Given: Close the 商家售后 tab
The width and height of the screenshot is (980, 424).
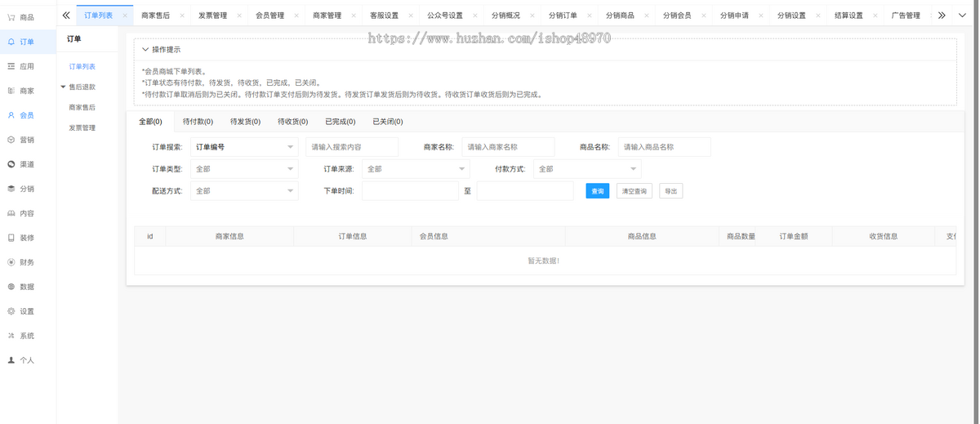Looking at the screenshot, I should (182, 16).
